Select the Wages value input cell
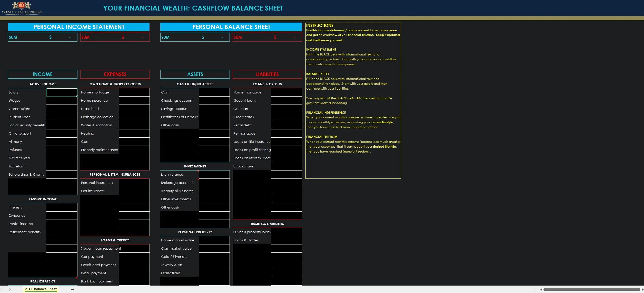The width and height of the screenshot is (644, 293). [62, 100]
